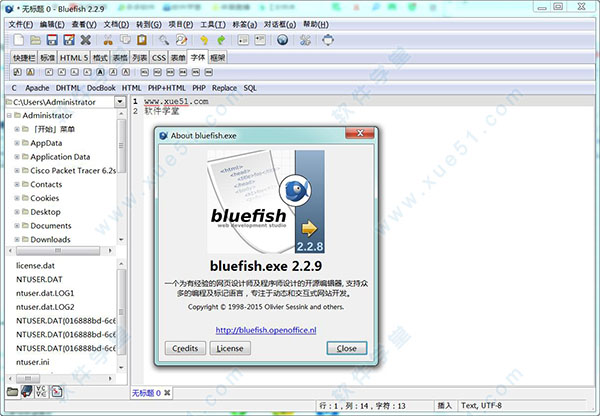600x416 pixels.
Task: Close the 无标题 0 document tab with X
Action: (x=167, y=393)
